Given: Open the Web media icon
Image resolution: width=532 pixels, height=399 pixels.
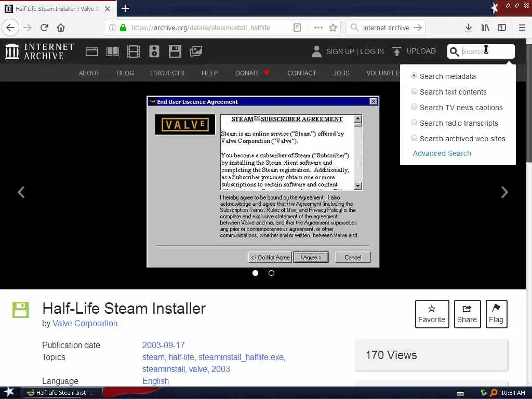Looking at the screenshot, I should [x=91, y=51].
